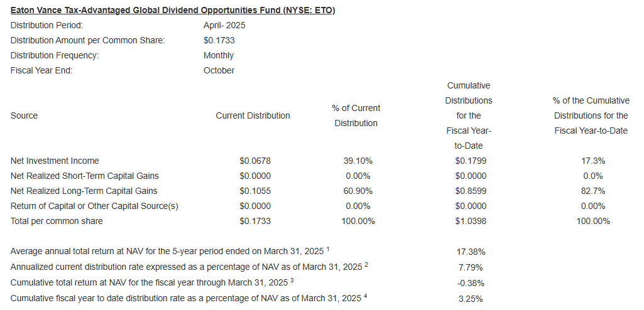Click the Source column header
The height and width of the screenshot is (310, 644).
24,115
